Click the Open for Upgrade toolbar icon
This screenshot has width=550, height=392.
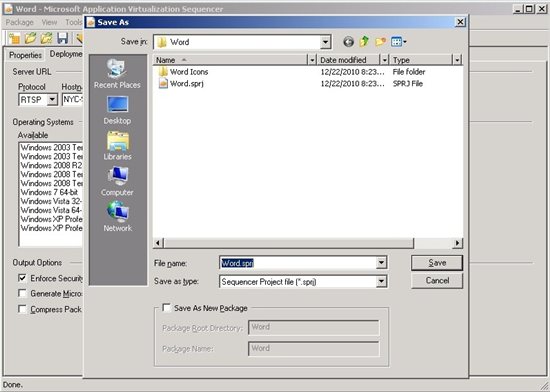point(46,38)
